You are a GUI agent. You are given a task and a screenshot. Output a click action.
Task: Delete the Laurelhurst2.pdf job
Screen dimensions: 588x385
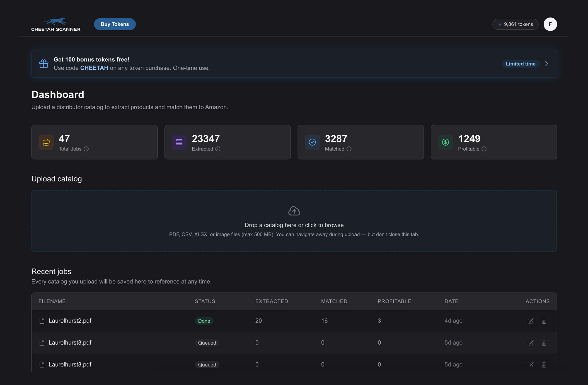(x=544, y=321)
